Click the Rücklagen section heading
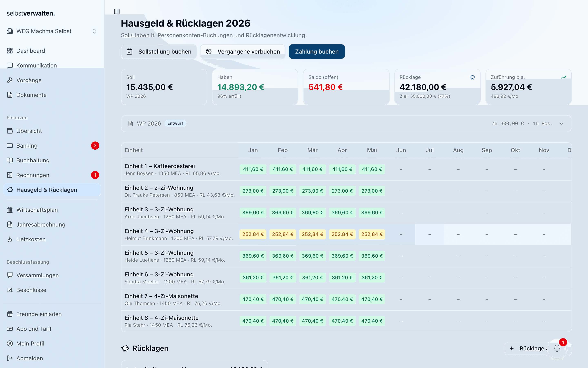Screen dimensions: 588x368 150,349
